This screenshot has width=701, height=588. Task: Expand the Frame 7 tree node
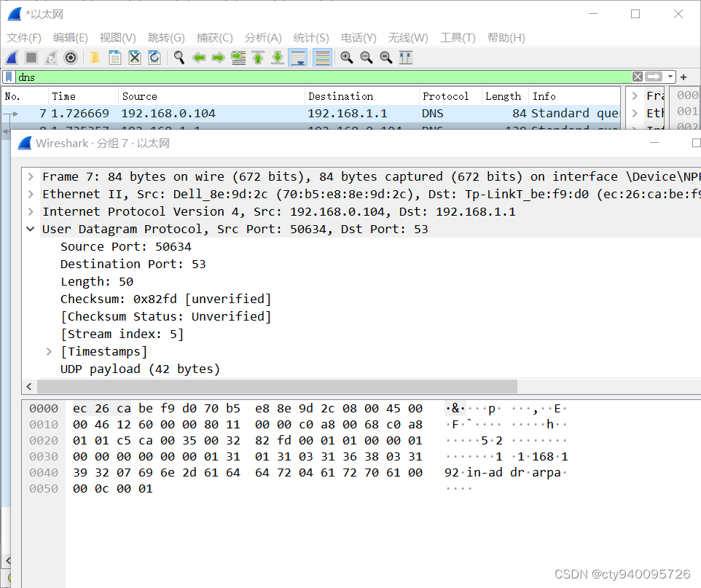31,176
